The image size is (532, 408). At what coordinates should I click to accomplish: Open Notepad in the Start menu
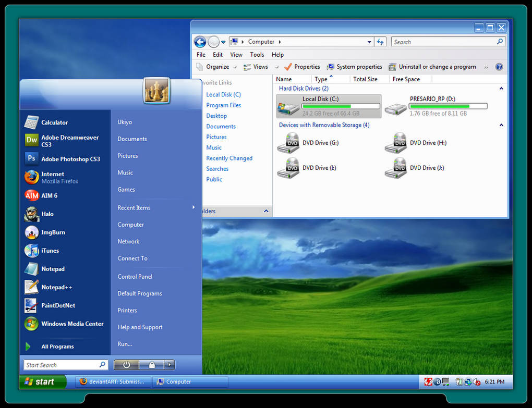pos(65,269)
